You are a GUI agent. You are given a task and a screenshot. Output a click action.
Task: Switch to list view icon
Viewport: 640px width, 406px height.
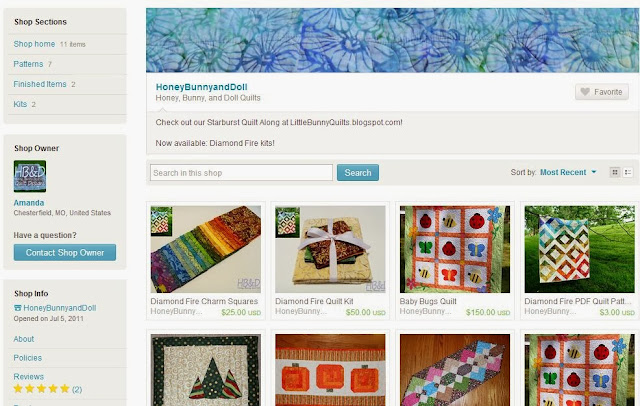pos(628,172)
